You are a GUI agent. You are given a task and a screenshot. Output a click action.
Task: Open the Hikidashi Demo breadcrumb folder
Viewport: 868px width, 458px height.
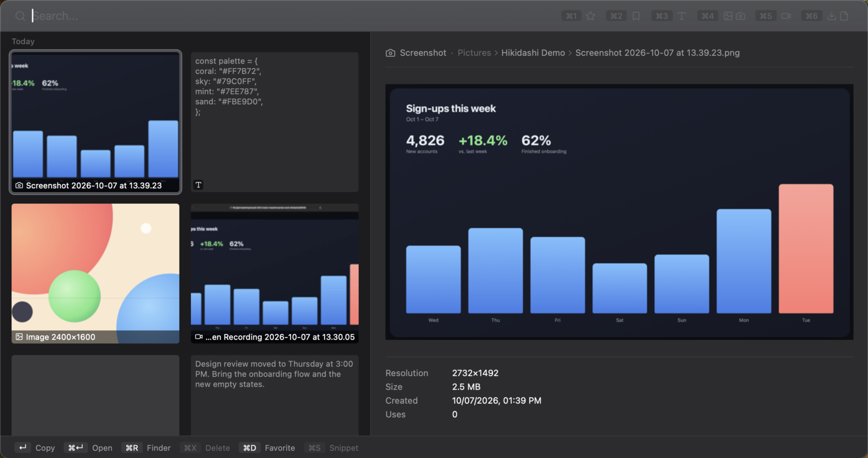tap(533, 53)
